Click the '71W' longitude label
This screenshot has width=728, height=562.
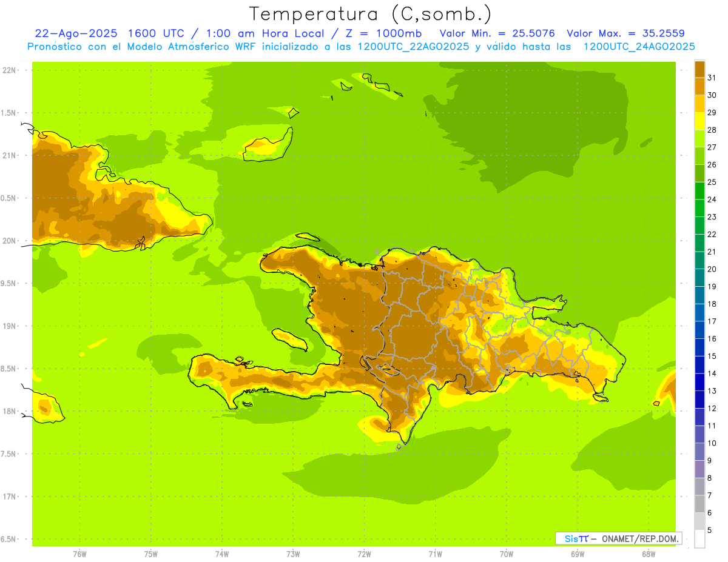(x=435, y=554)
